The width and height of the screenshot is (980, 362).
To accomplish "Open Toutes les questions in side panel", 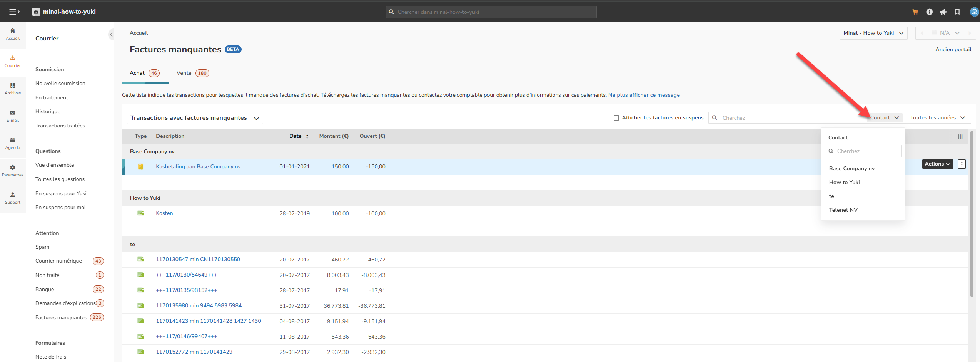I will point(60,179).
